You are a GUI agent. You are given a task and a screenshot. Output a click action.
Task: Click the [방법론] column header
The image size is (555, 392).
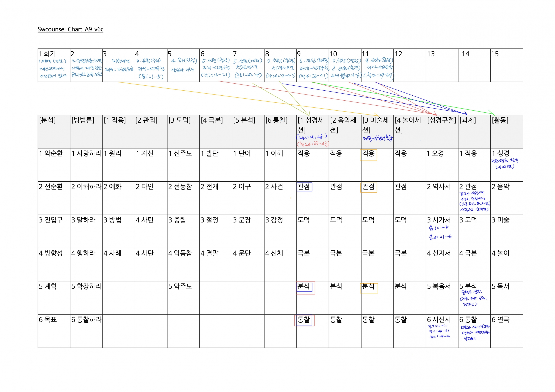click(83, 120)
